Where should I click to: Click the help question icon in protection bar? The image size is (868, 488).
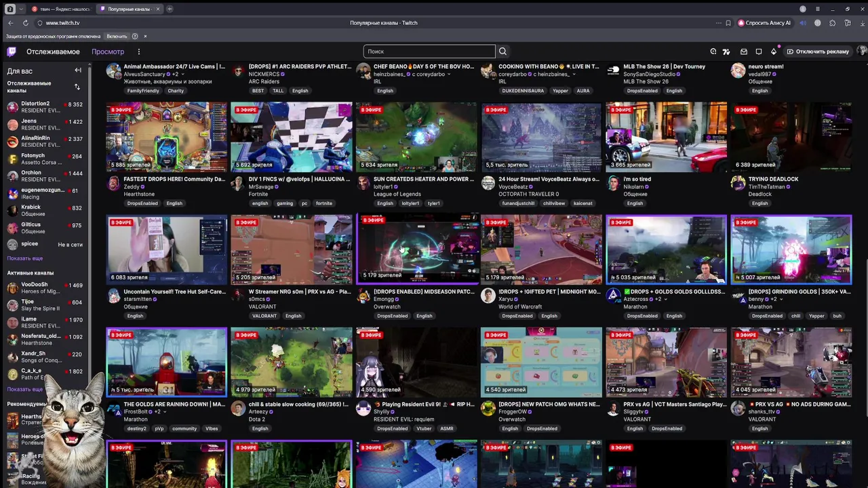[135, 36]
